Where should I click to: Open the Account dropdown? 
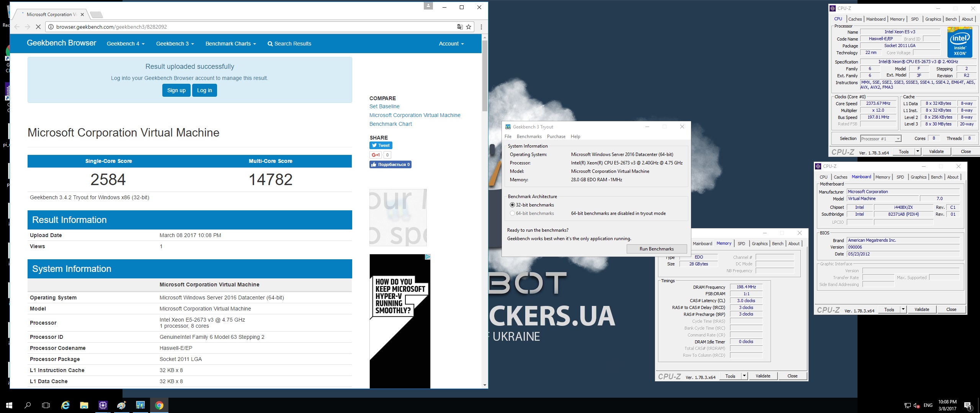(451, 44)
